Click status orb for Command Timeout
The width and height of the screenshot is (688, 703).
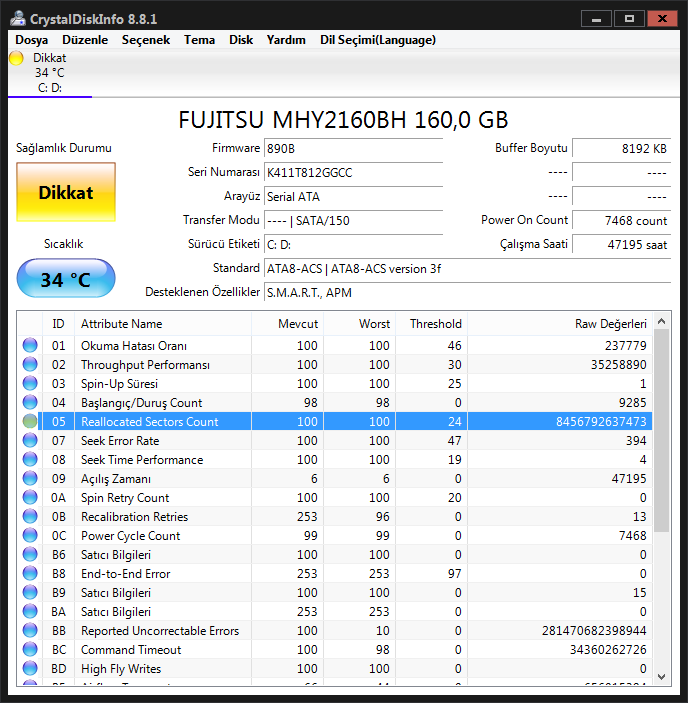coord(30,649)
